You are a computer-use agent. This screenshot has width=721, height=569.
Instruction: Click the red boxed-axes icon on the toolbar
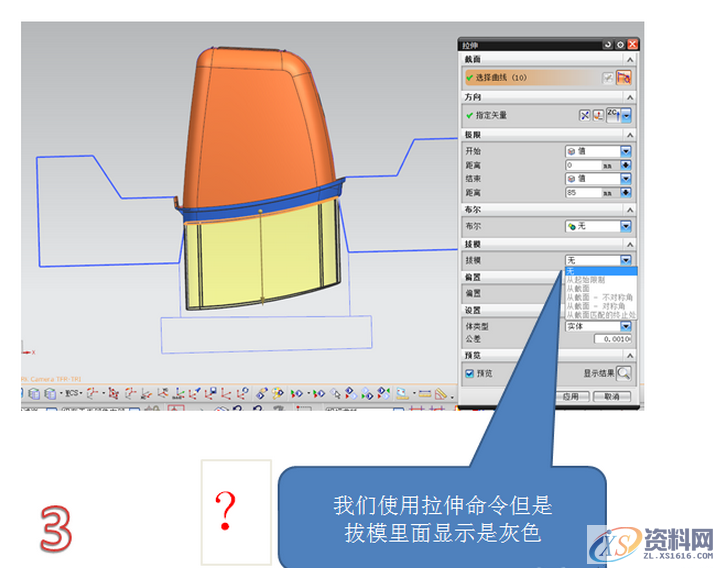[114, 394]
